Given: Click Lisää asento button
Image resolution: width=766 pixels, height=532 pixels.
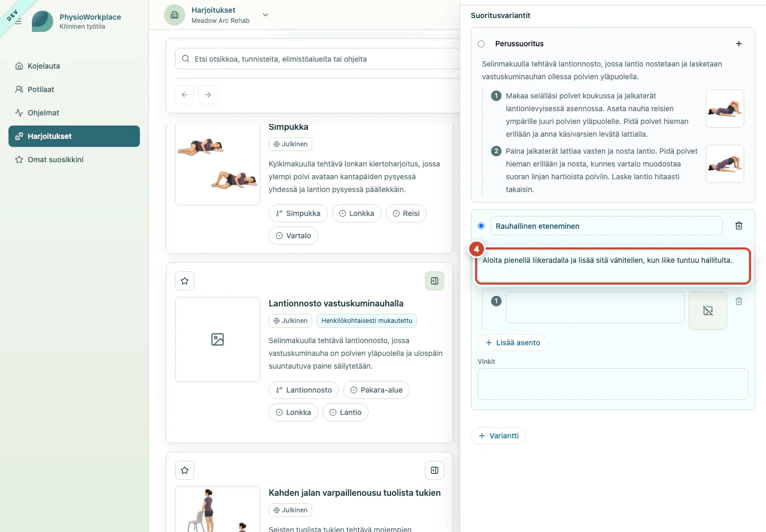Looking at the screenshot, I should click(x=513, y=343).
